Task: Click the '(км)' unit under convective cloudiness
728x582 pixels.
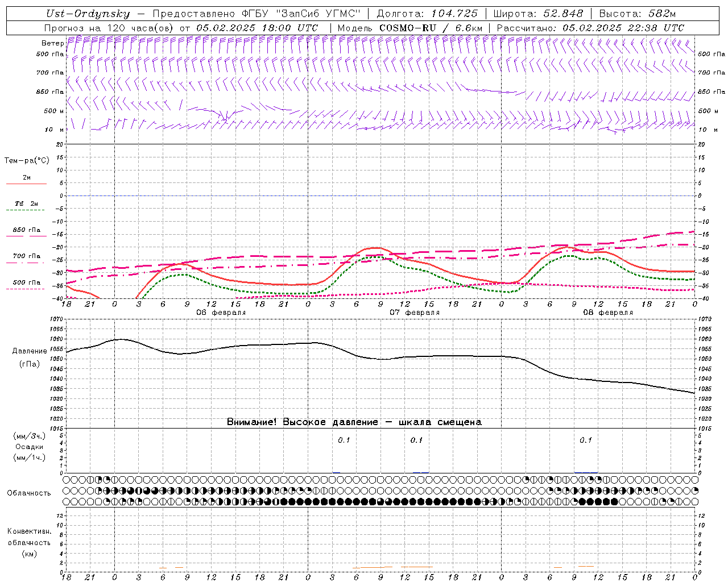Action: coord(29,554)
